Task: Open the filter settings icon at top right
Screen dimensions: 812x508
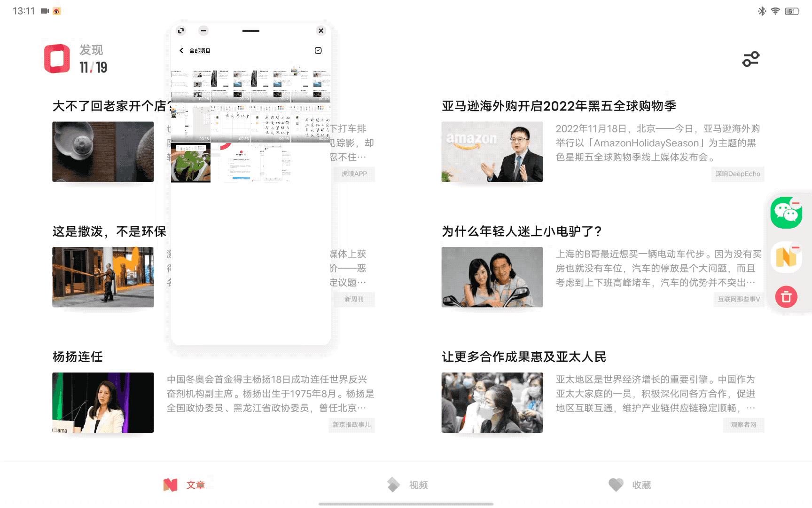Action: coord(751,59)
